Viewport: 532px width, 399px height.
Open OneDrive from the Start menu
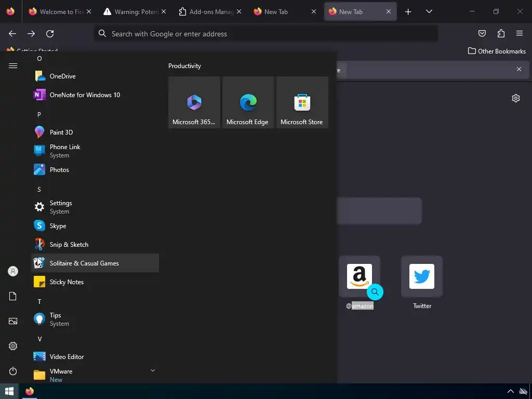point(95,76)
